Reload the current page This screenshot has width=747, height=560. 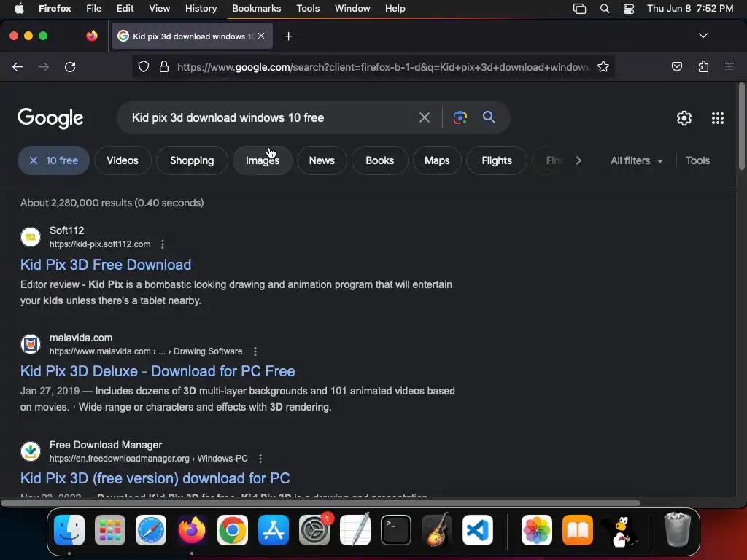point(70,67)
